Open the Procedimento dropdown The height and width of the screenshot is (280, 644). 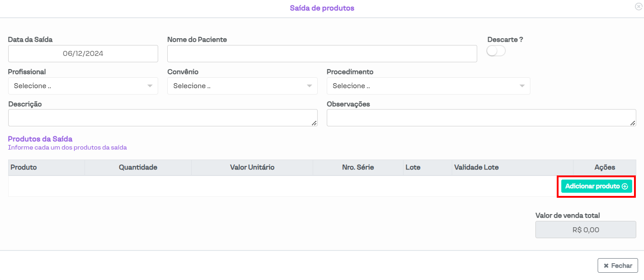coord(428,86)
